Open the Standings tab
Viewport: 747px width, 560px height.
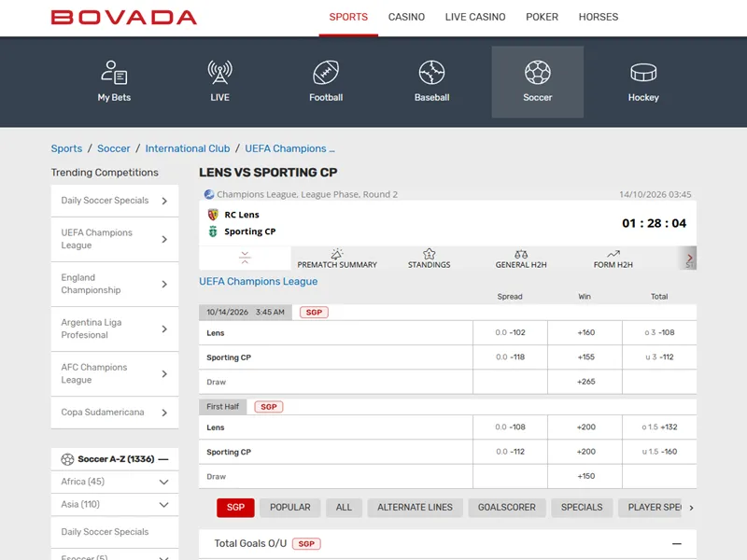point(429,259)
